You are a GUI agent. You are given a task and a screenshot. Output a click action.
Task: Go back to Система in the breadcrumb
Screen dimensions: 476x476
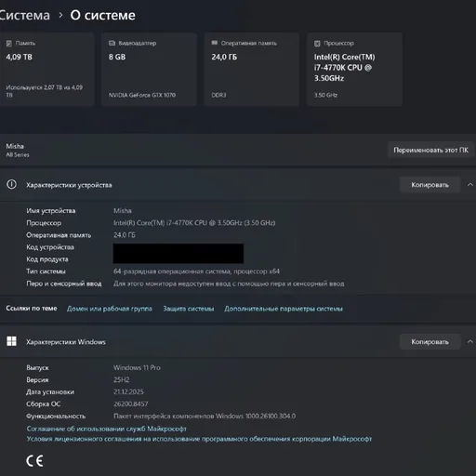[24, 16]
